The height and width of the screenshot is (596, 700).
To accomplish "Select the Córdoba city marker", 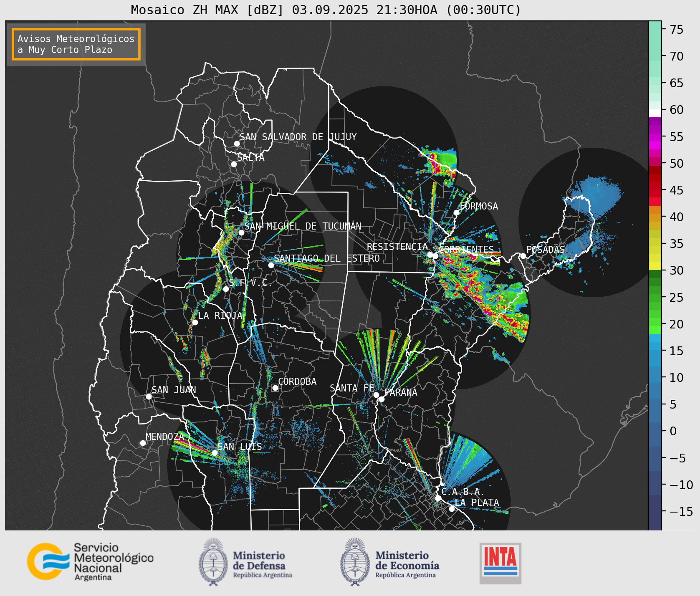I will pos(275,388).
